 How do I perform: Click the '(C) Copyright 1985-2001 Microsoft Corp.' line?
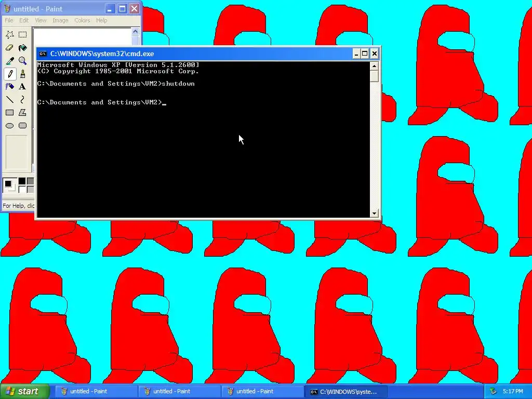pos(118,71)
